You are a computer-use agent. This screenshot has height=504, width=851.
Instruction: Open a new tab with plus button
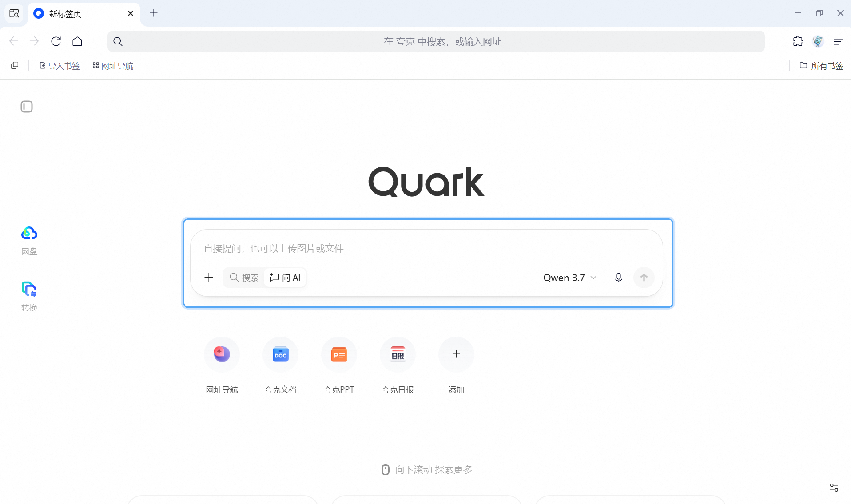(x=154, y=13)
